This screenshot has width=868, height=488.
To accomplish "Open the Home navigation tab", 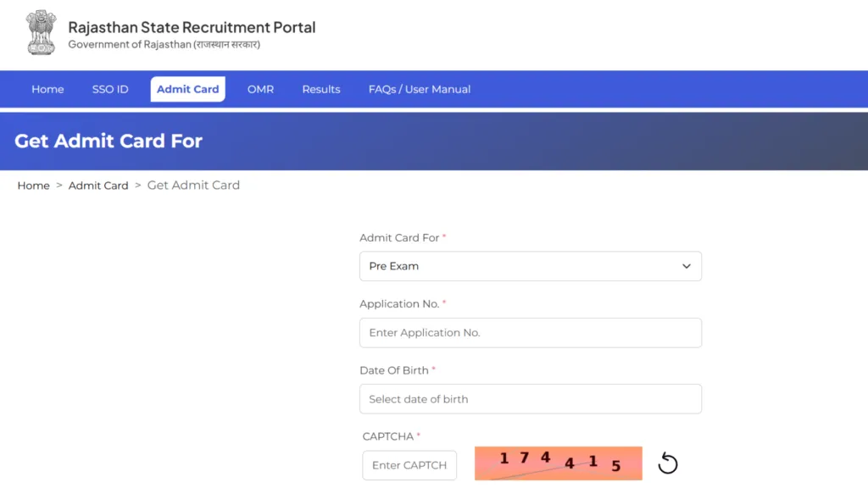I will (x=47, y=89).
